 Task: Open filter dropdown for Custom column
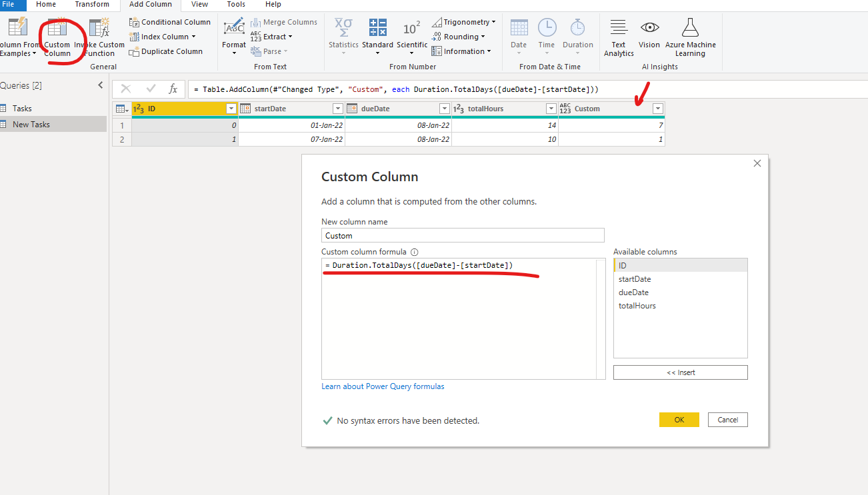[658, 109]
